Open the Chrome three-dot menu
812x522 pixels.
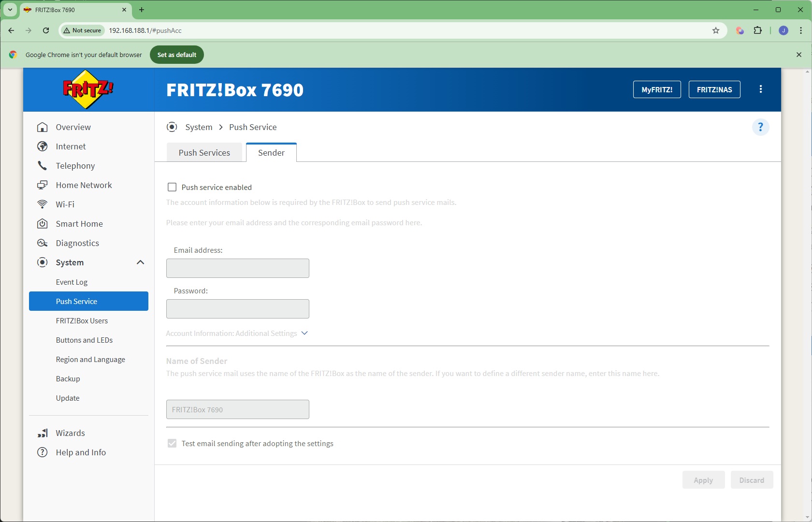(801, 30)
